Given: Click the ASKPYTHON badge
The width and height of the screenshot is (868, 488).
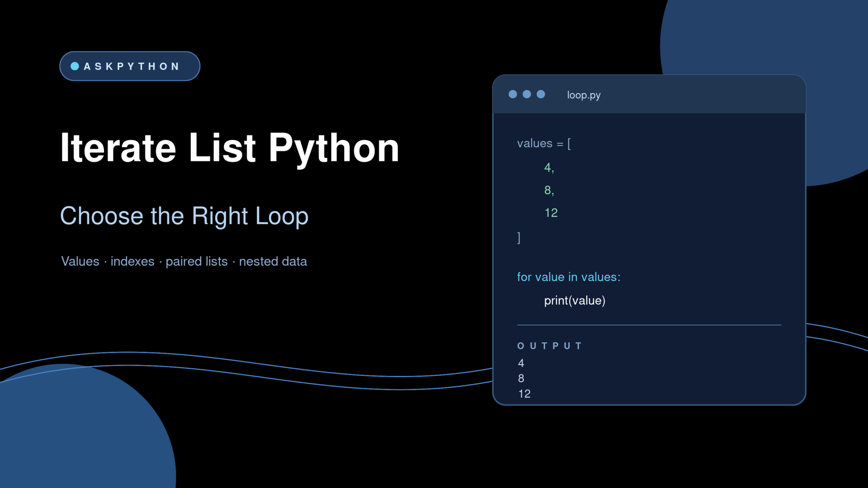Looking at the screenshot, I should (130, 66).
